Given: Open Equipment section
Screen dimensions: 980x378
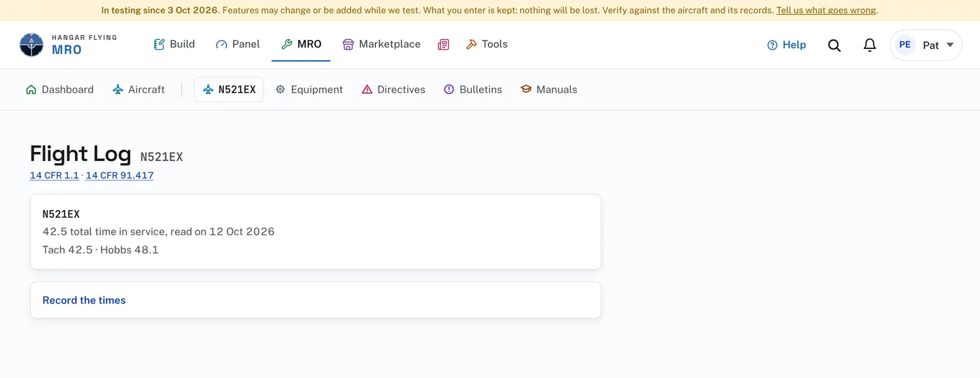Looking at the screenshot, I should (x=309, y=90).
